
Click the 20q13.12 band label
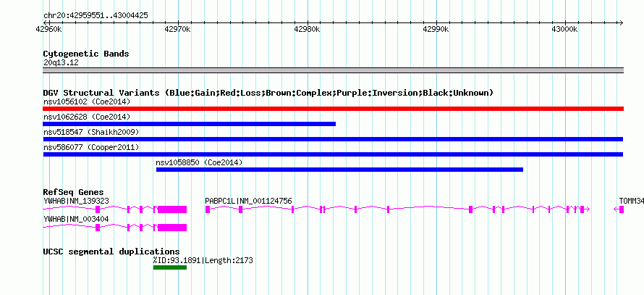[x=61, y=63]
